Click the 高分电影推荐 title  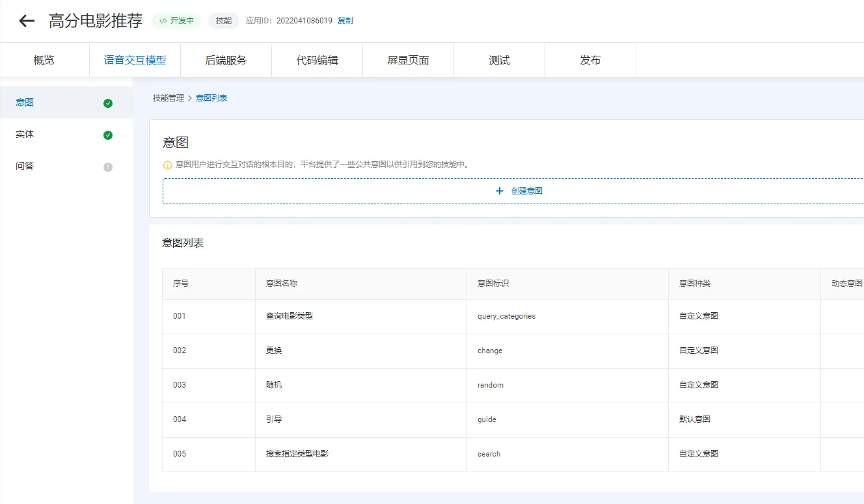96,21
